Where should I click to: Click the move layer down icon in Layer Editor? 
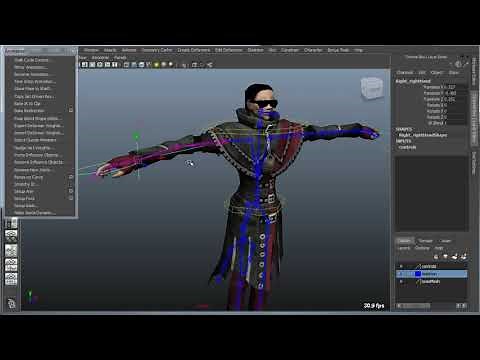pos(446,256)
